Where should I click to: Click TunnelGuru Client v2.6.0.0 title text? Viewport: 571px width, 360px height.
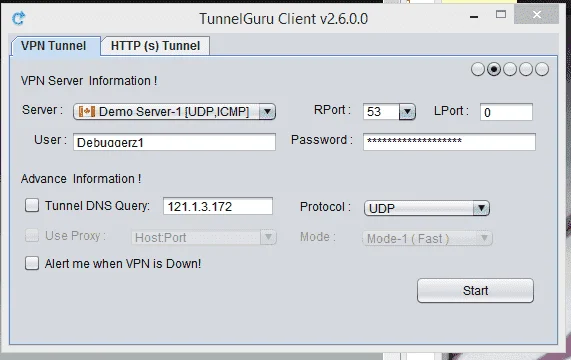(283, 19)
